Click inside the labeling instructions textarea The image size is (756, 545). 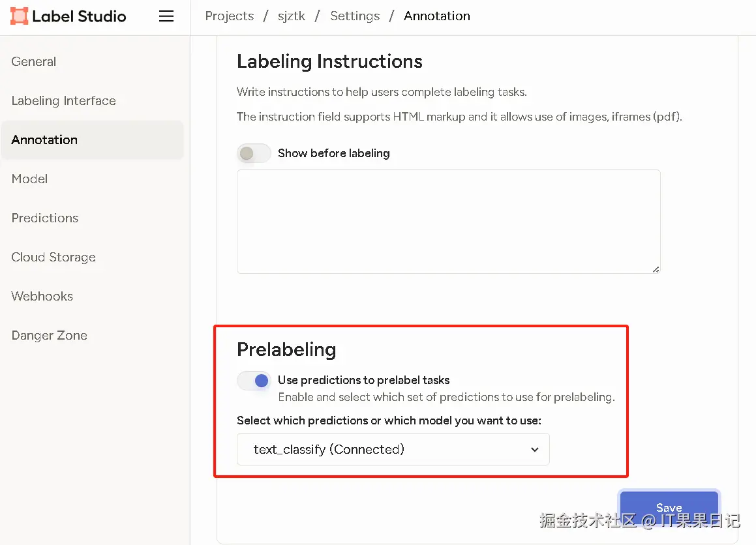click(x=448, y=222)
